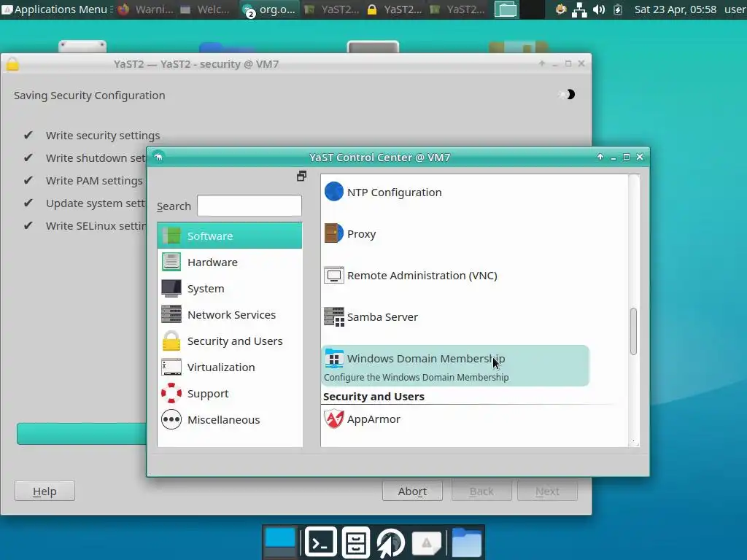
Task: Click the detach panel icon above Search
Action: [x=301, y=176]
